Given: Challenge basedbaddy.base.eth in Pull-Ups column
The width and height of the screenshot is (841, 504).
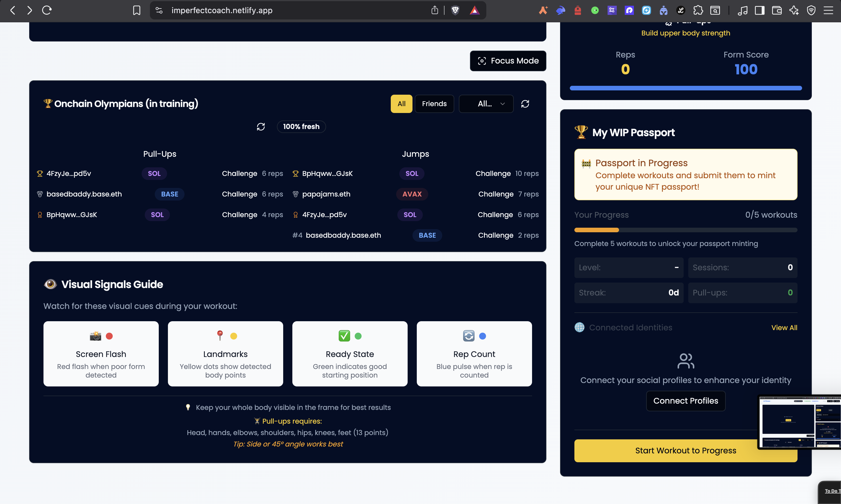Looking at the screenshot, I should [x=239, y=194].
